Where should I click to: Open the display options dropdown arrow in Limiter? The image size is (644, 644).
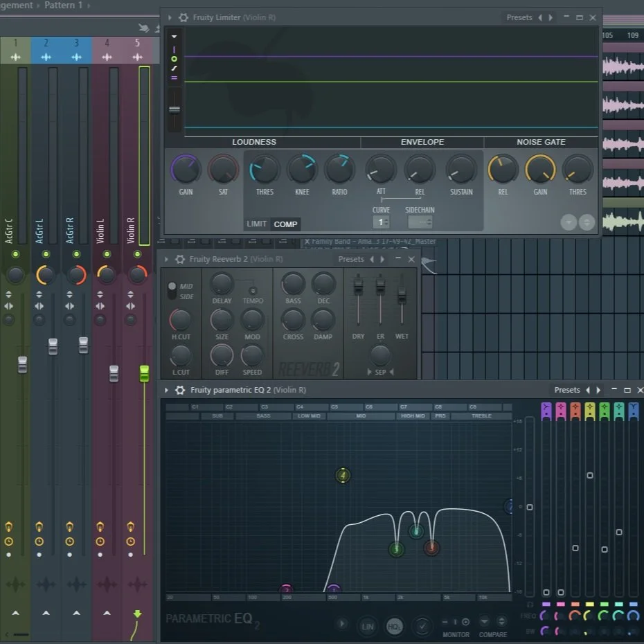tap(174, 37)
